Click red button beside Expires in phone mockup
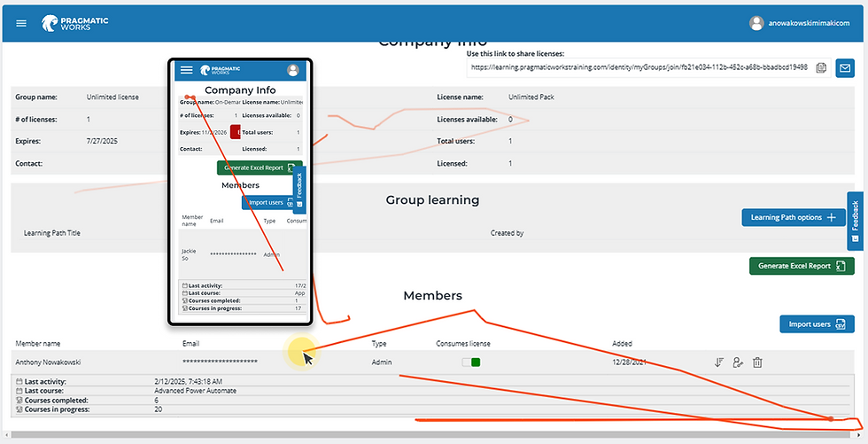 click(235, 132)
